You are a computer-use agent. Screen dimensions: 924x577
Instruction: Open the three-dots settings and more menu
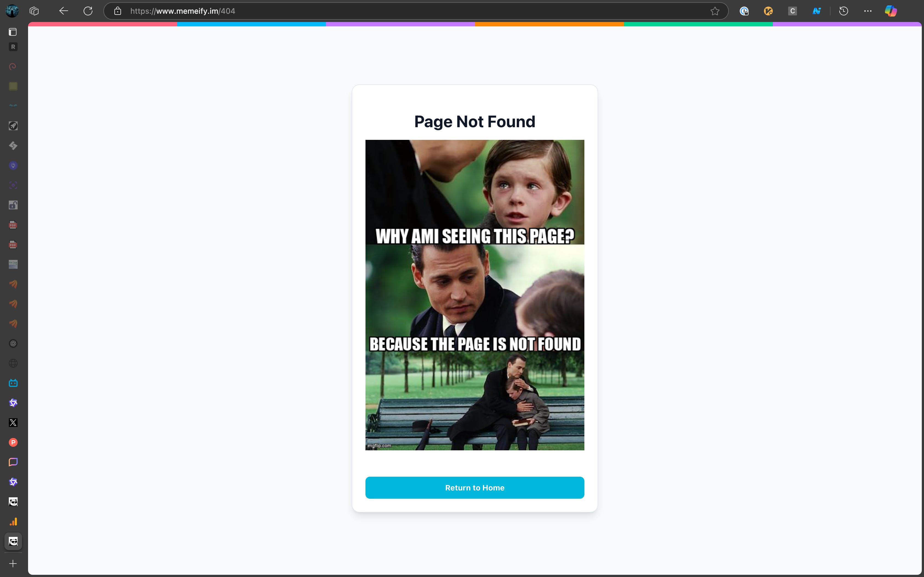pyautogui.click(x=868, y=11)
